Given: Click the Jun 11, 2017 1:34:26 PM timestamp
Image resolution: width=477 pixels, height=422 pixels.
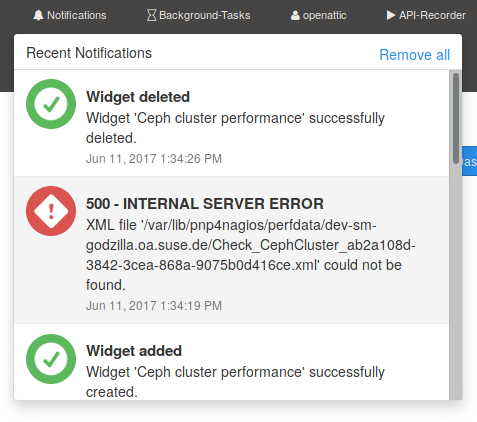Looking at the screenshot, I should [x=154, y=159].
